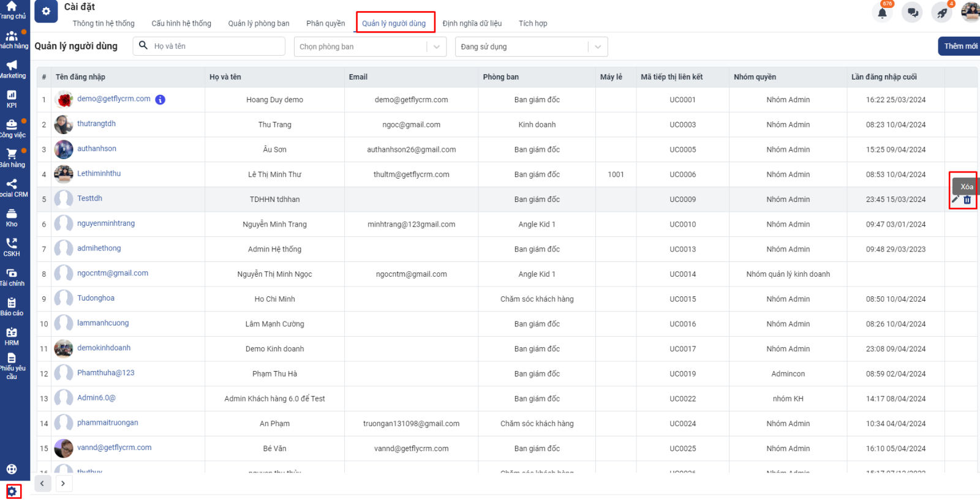Click the settings gear at sidebar bottom
The image size is (980, 502).
(x=12, y=491)
